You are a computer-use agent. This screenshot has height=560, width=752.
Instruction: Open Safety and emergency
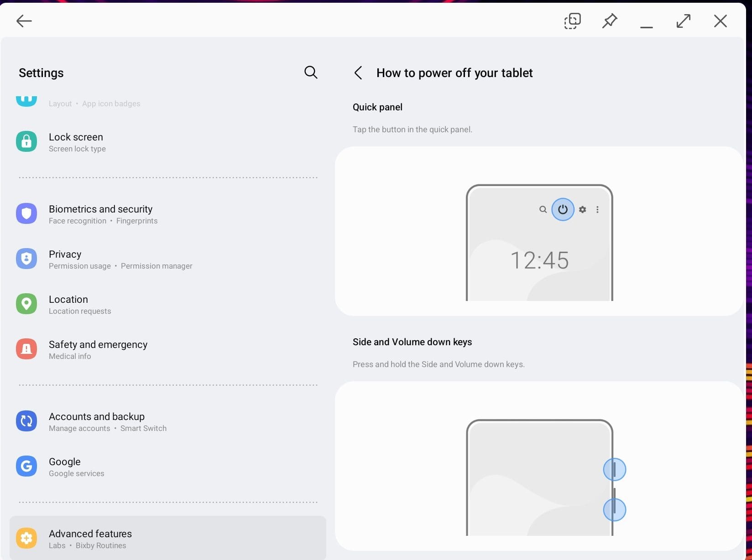pyautogui.click(x=168, y=349)
